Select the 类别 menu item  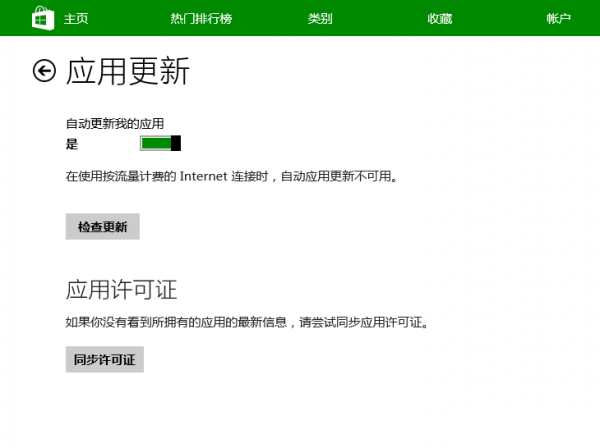pyautogui.click(x=320, y=18)
